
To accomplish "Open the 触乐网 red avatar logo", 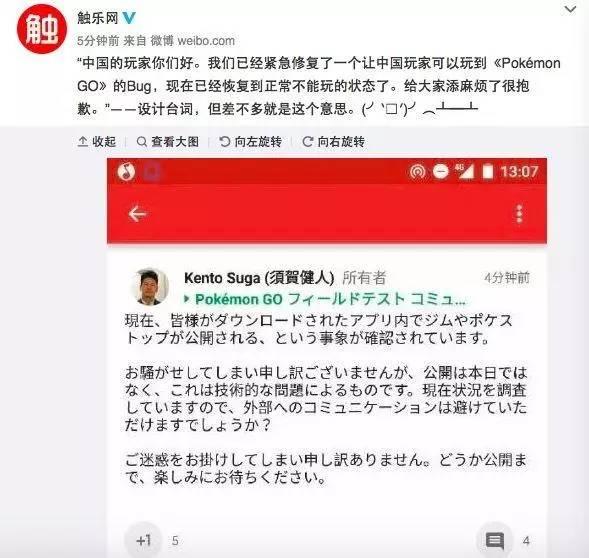I will (x=42, y=29).
